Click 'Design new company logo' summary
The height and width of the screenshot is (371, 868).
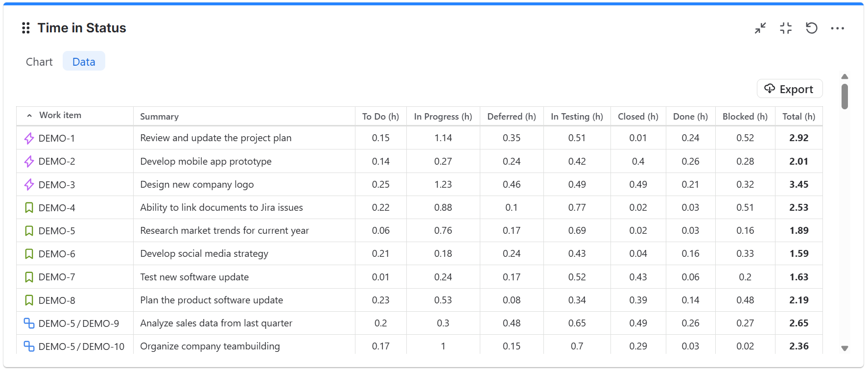(197, 185)
